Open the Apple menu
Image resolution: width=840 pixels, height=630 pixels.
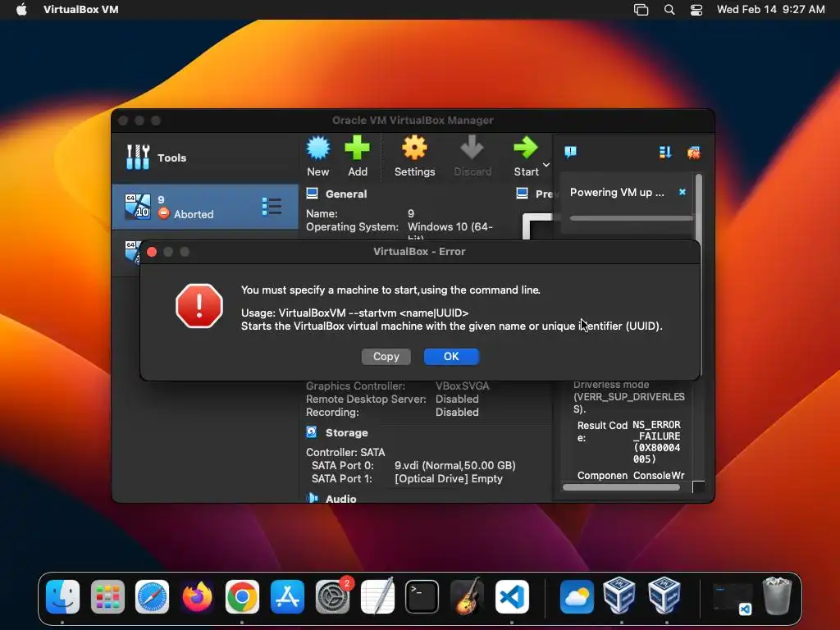click(21, 10)
